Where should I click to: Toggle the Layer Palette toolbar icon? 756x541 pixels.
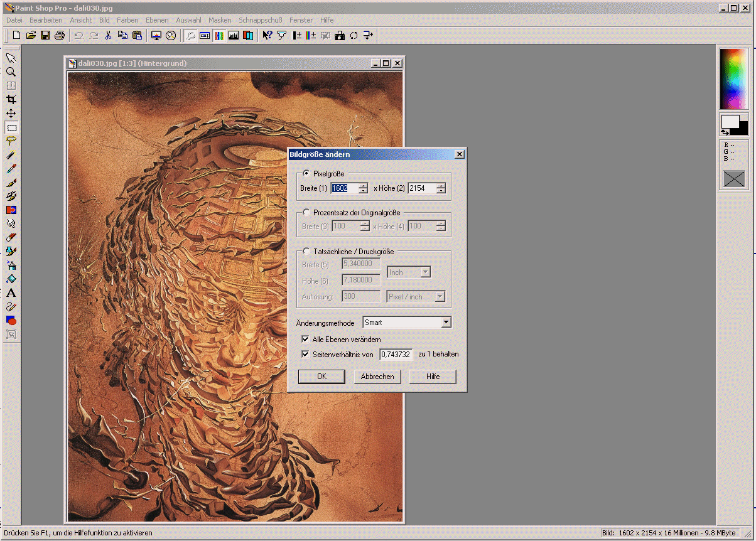pos(248,35)
